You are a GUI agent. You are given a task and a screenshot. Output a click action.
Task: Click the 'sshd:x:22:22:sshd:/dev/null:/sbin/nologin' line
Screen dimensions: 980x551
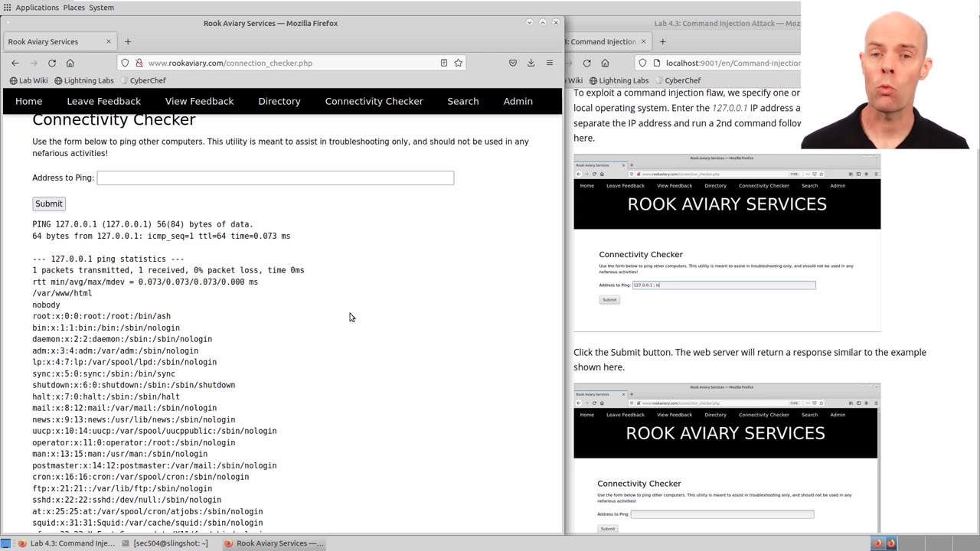pos(127,500)
